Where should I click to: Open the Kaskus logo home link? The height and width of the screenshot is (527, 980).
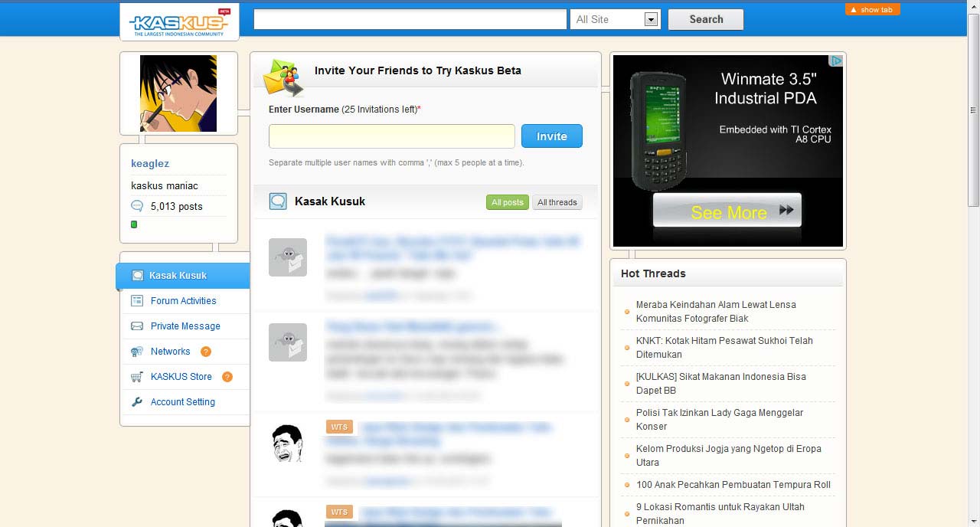point(179,21)
